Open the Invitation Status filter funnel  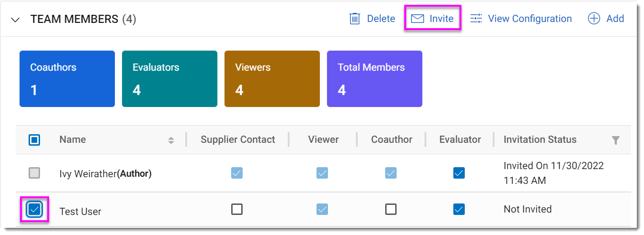pyautogui.click(x=616, y=140)
